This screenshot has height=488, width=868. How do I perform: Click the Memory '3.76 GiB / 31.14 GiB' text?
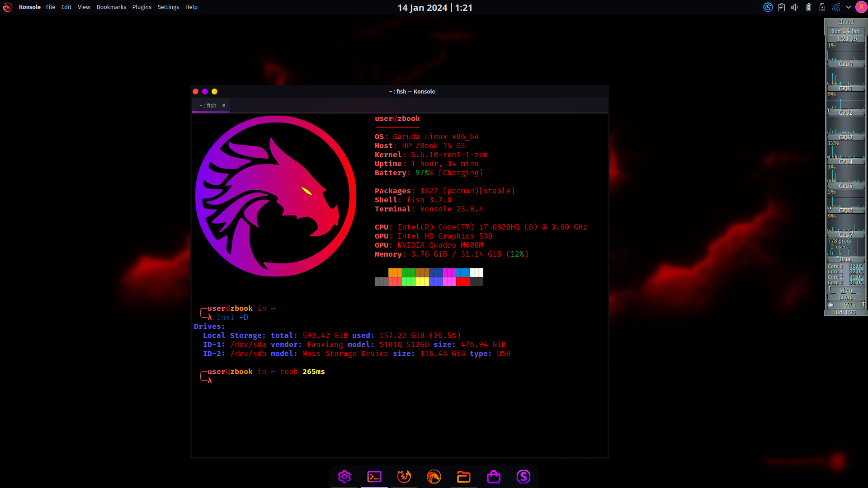[x=456, y=254]
